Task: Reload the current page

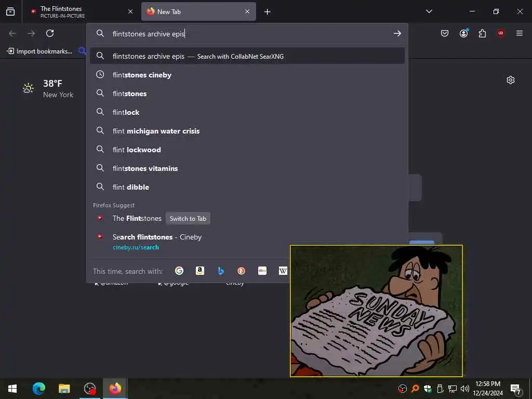Action: click(x=50, y=33)
